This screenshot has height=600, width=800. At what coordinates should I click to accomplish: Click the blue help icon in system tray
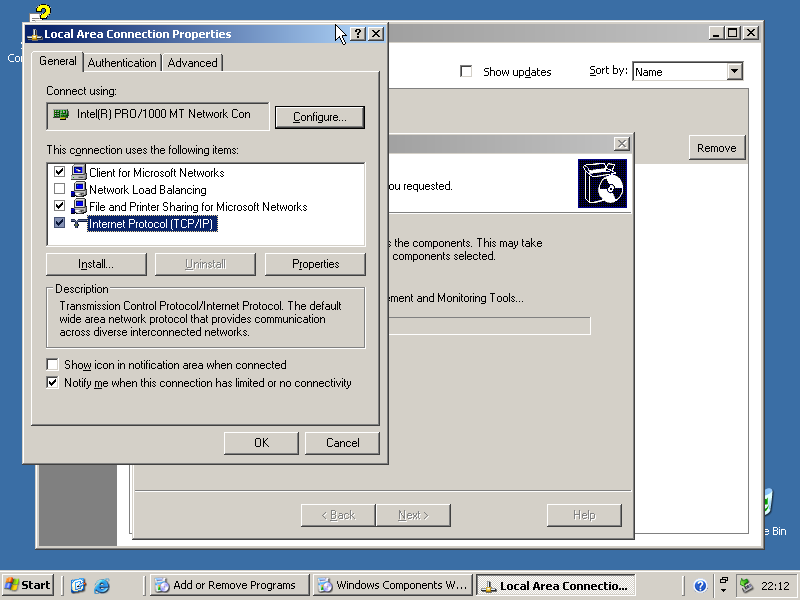[x=700, y=586]
